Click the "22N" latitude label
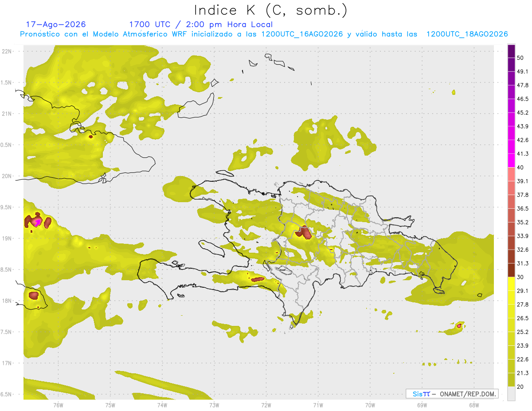The width and height of the screenshot is (532, 411). pyautogui.click(x=7, y=51)
